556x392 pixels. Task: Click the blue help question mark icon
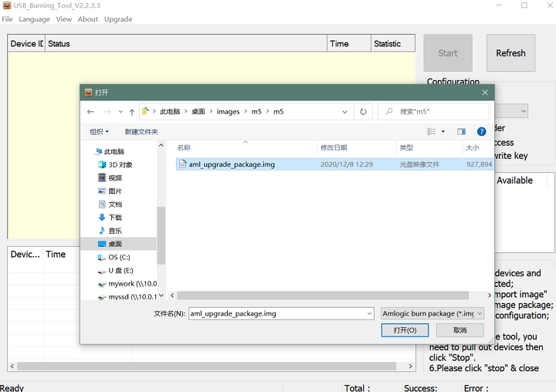pos(481,132)
